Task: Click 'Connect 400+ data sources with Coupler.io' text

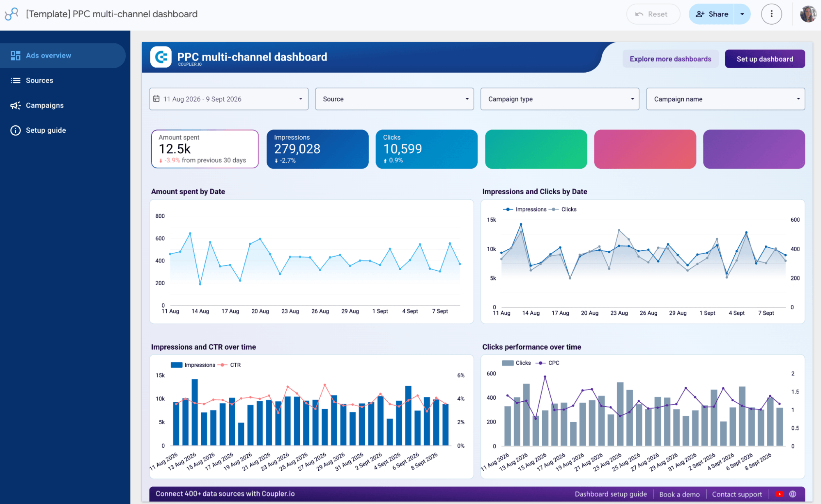Action: (x=225, y=494)
